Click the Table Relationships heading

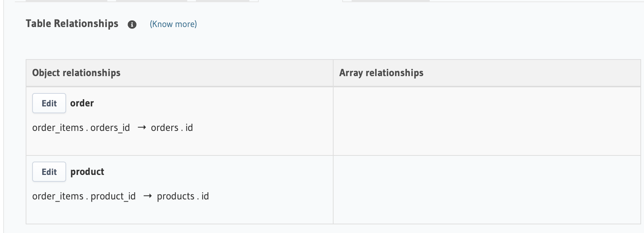point(72,24)
